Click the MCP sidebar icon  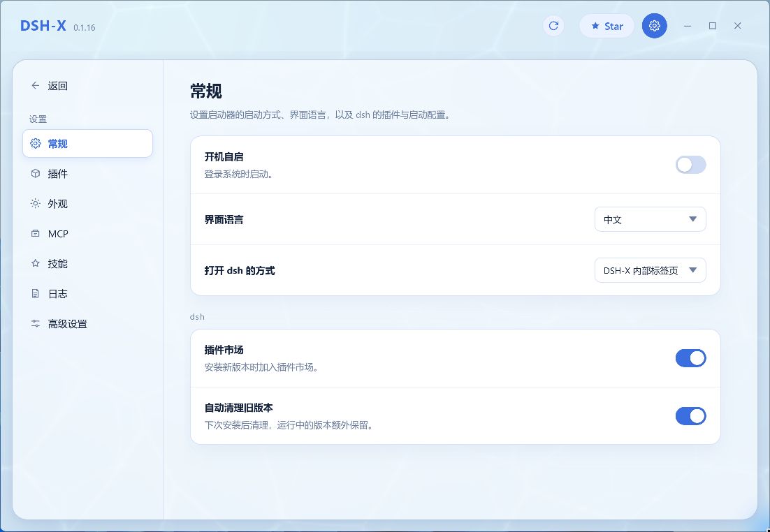(x=36, y=234)
